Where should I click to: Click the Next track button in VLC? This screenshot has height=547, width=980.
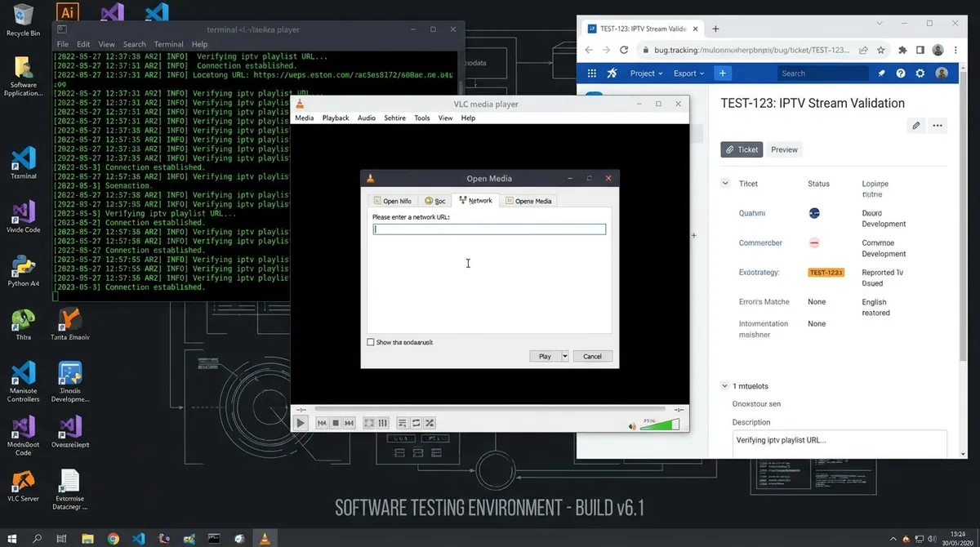click(349, 423)
